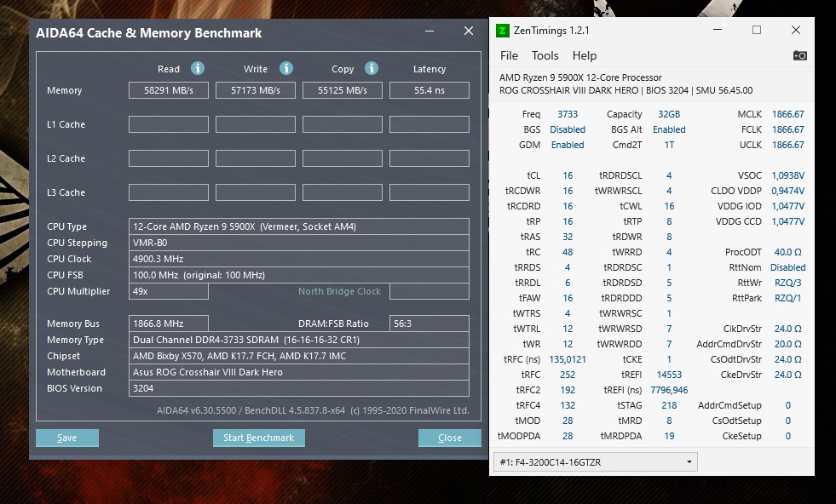The image size is (836, 504).
Task: Click the green ZenTimings app icon
Action: pyautogui.click(x=503, y=31)
